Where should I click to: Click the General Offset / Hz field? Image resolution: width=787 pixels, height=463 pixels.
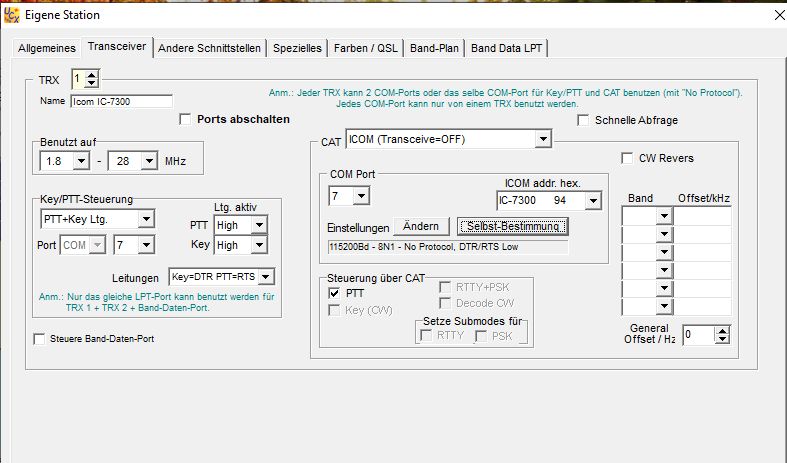coord(699,335)
